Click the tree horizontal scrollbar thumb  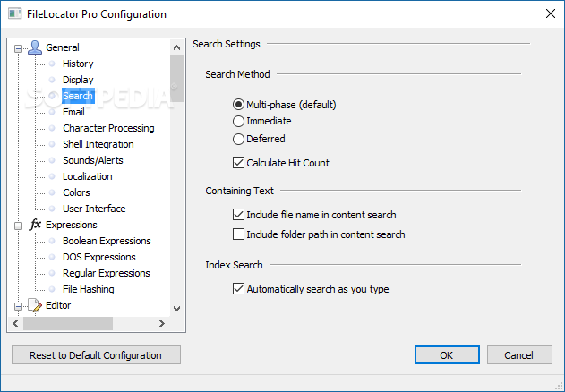[68, 324]
